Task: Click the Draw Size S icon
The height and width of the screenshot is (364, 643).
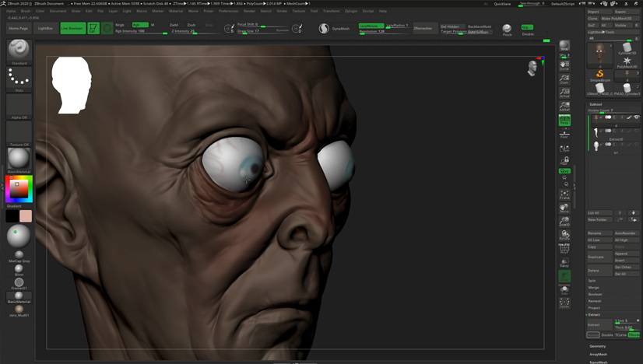Action: 229,28
